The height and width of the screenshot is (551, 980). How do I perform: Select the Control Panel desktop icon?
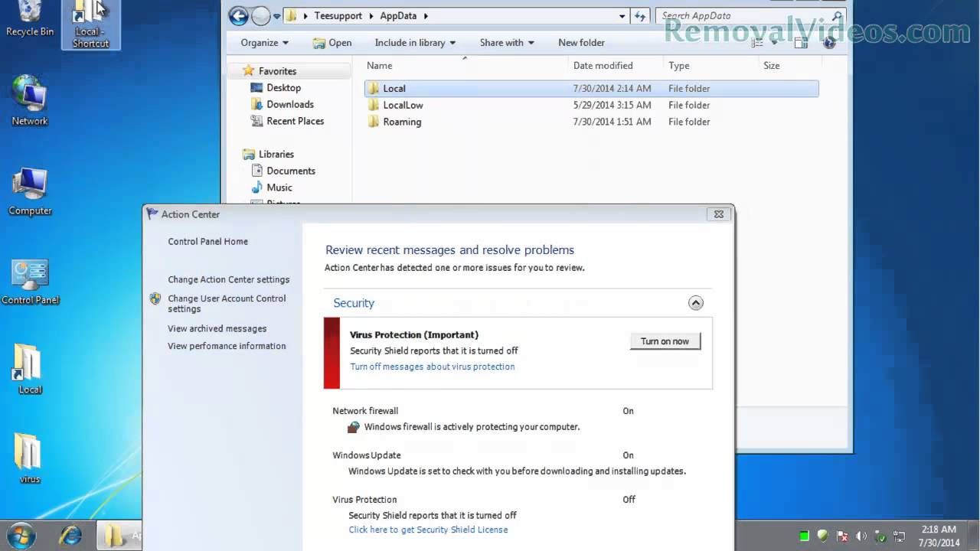coord(30,282)
